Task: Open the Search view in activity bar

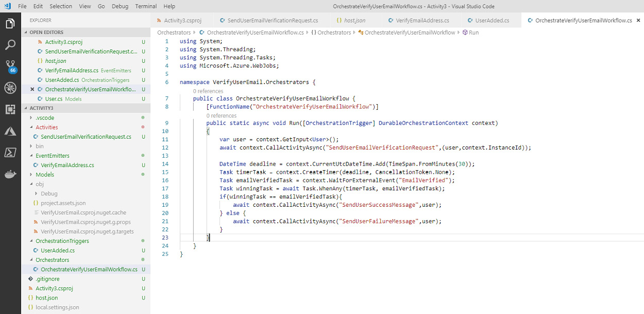Action: pyautogui.click(x=10, y=45)
